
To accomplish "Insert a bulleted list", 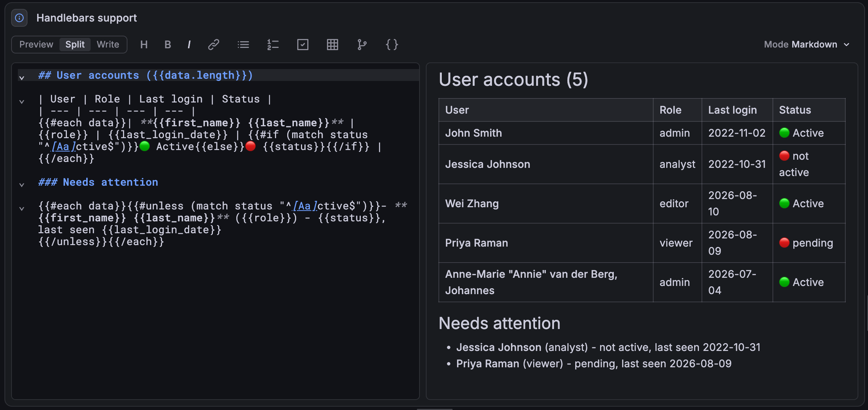I will click(243, 45).
